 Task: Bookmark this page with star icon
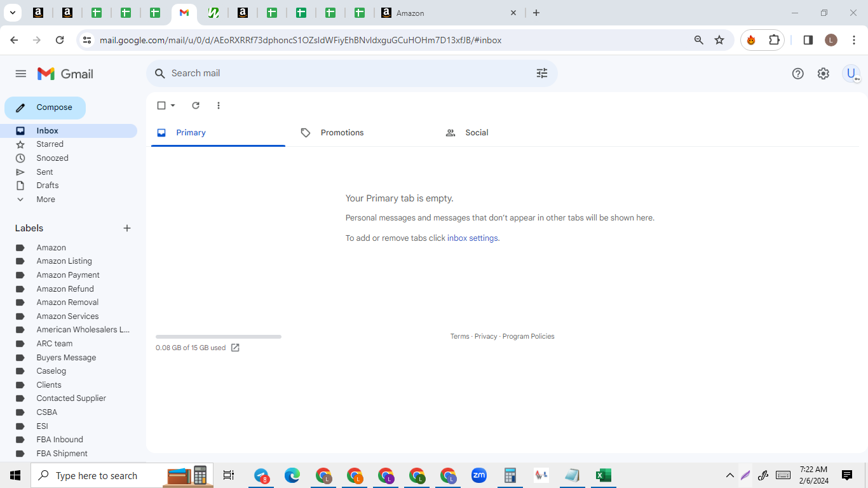pos(719,40)
